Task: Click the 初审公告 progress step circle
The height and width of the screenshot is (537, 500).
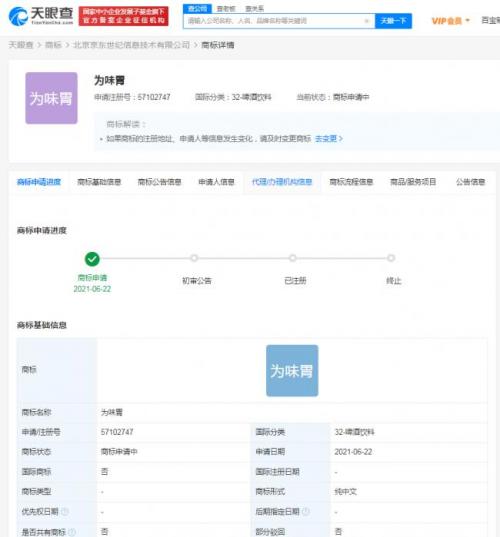Action: point(194,258)
